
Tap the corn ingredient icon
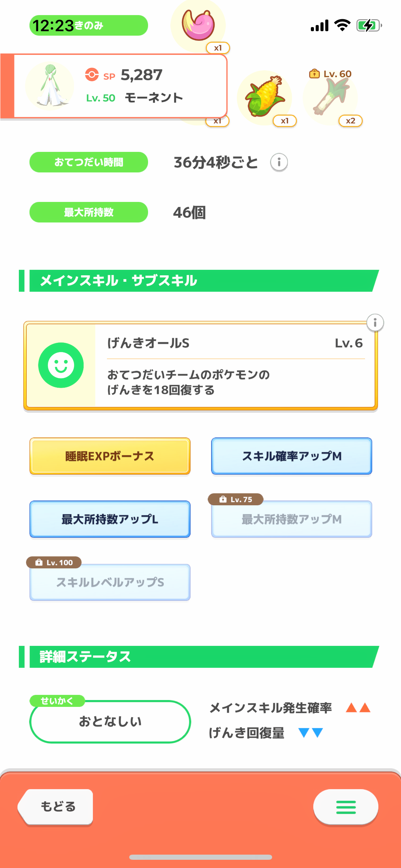click(x=265, y=97)
